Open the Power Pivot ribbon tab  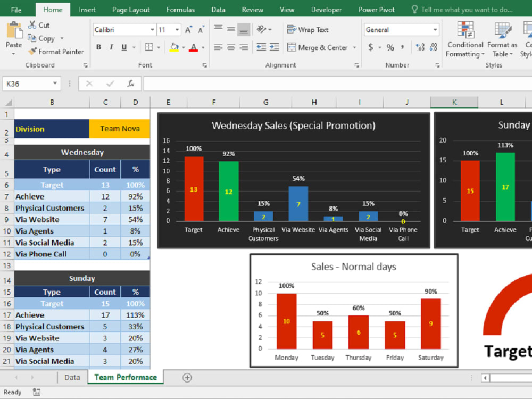point(376,9)
